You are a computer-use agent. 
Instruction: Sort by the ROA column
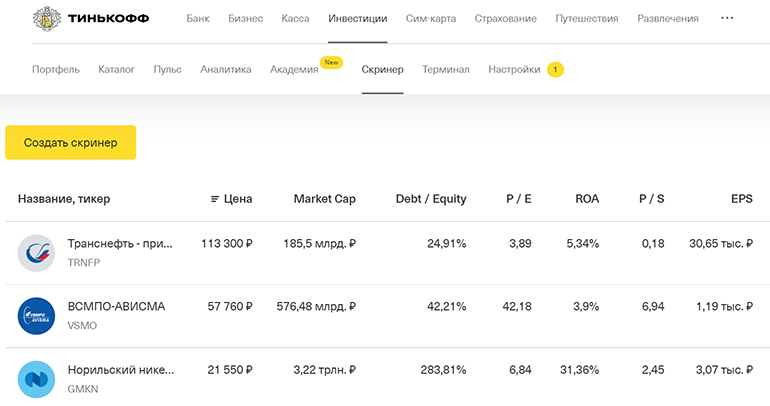point(587,199)
